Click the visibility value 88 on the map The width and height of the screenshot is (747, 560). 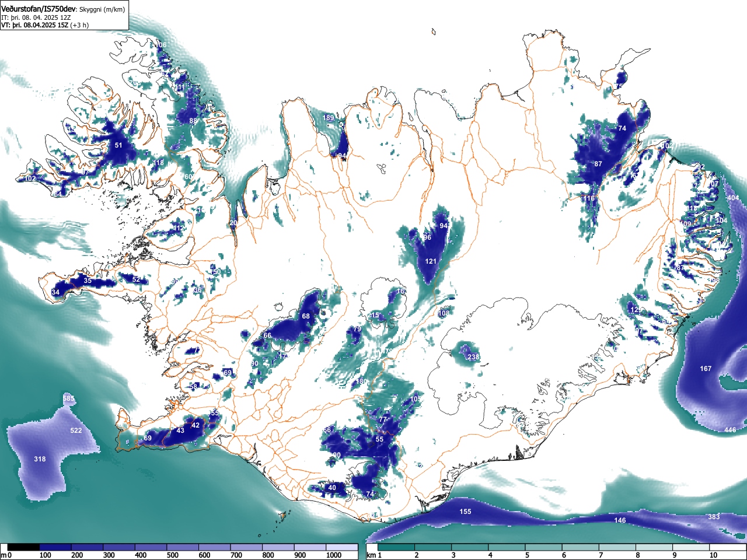click(x=193, y=121)
